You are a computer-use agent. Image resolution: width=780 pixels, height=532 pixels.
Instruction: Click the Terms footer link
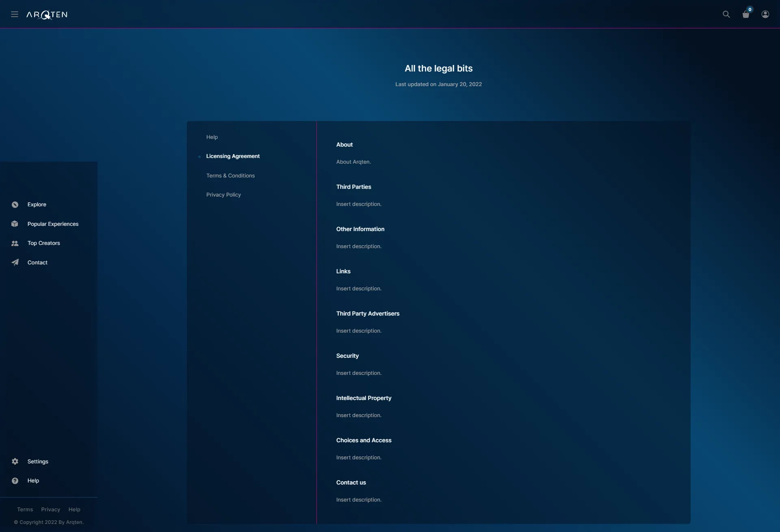[x=25, y=509]
